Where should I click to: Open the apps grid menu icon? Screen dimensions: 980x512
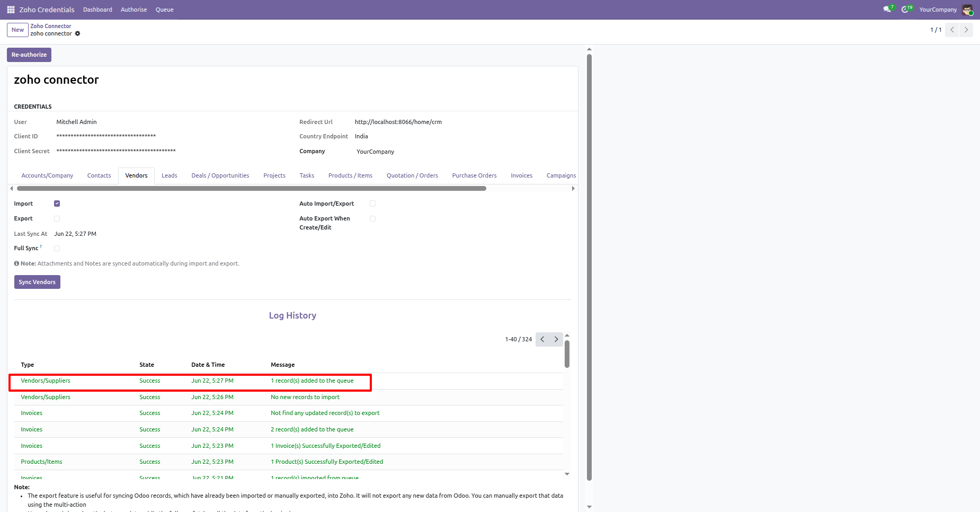(x=11, y=10)
